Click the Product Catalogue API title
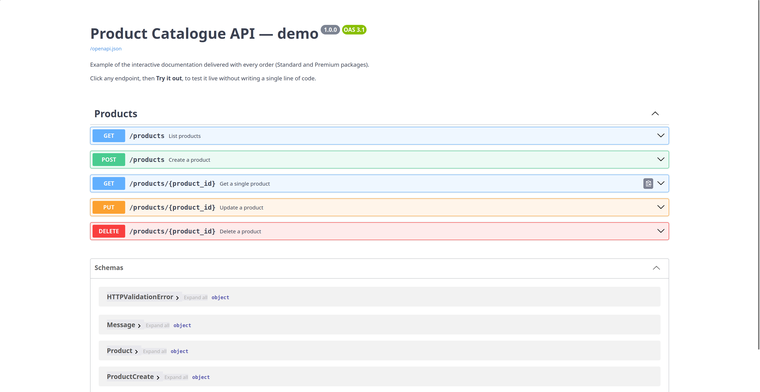 point(204,33)
